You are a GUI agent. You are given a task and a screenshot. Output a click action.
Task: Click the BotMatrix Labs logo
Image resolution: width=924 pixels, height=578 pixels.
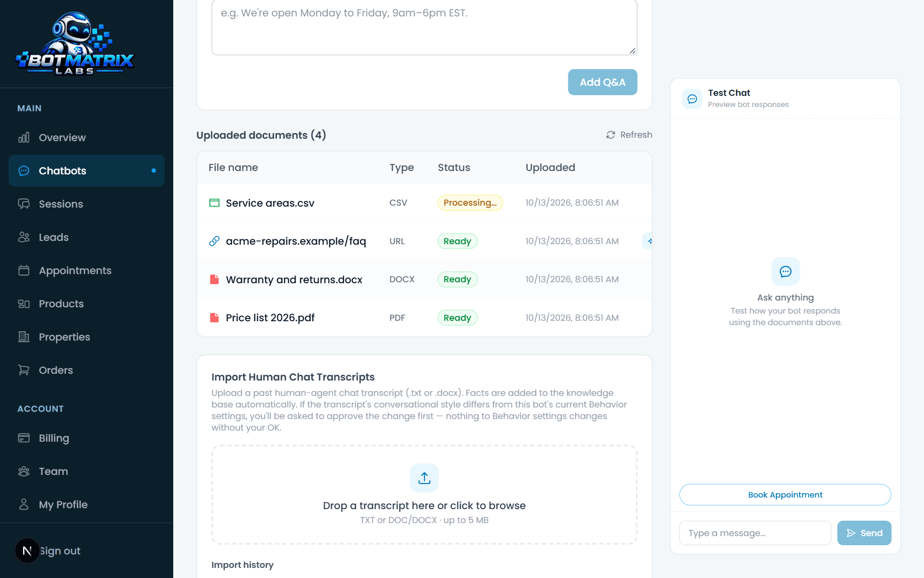(75, 43)
